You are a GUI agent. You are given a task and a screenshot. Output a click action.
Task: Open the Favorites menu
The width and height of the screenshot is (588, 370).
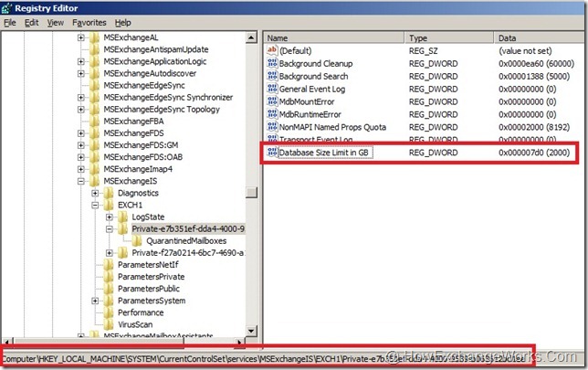pos(89,23)
